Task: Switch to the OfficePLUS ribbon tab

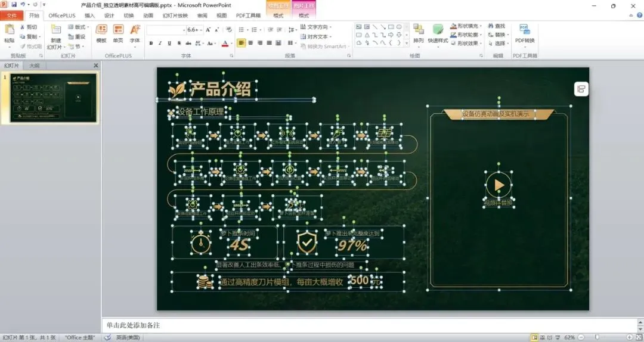Action: click(x=61, y=15)
